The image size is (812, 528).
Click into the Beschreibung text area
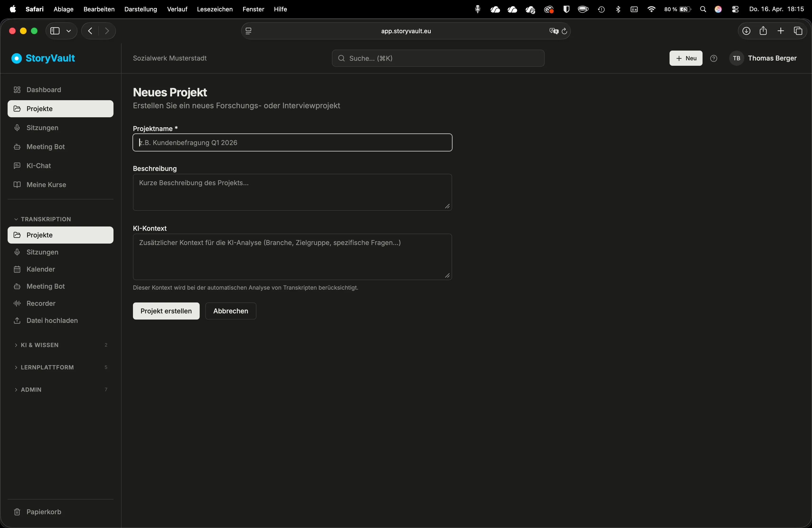pyautogui.click(x=292, y=192)
